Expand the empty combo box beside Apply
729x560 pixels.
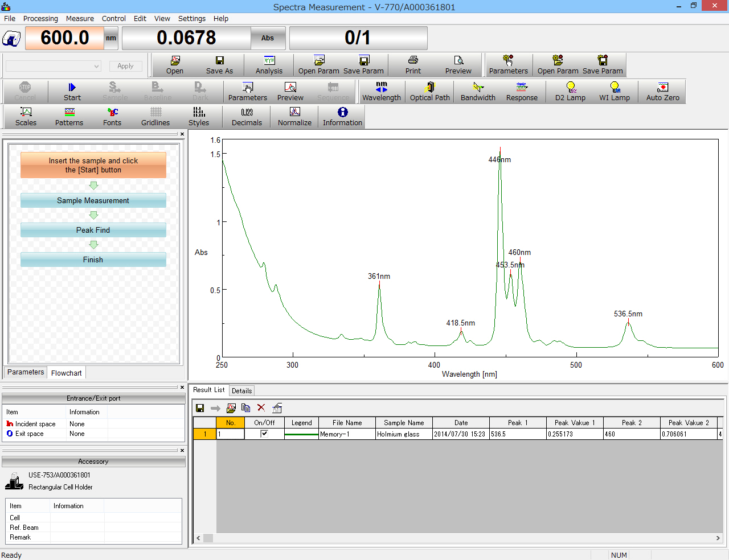96,66
